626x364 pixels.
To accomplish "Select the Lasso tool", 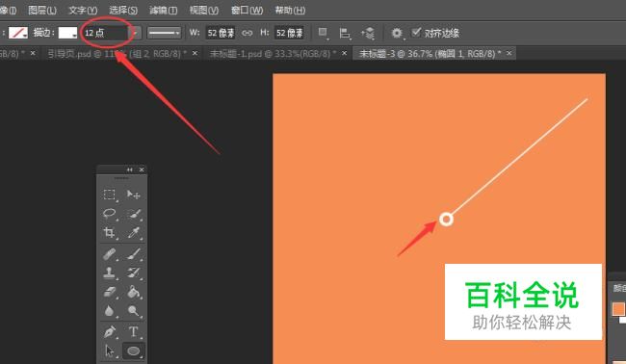I will 110,213.
